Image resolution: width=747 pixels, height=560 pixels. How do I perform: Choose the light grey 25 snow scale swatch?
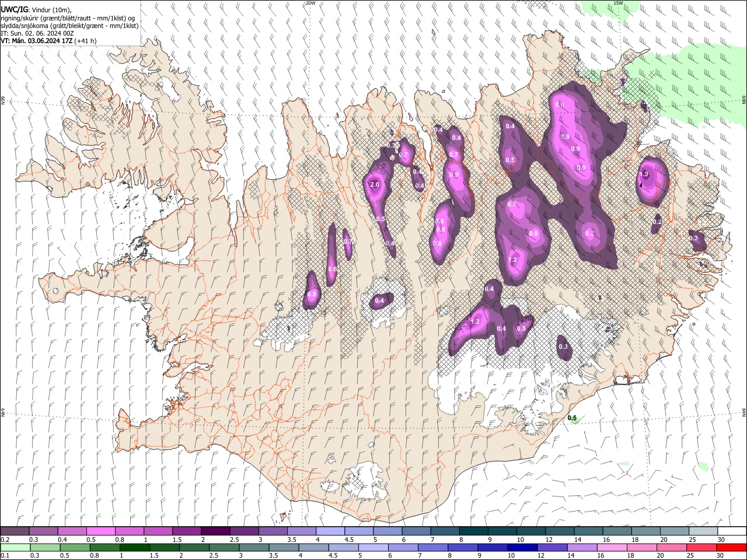pyautogui.click(x=702, y=531)
